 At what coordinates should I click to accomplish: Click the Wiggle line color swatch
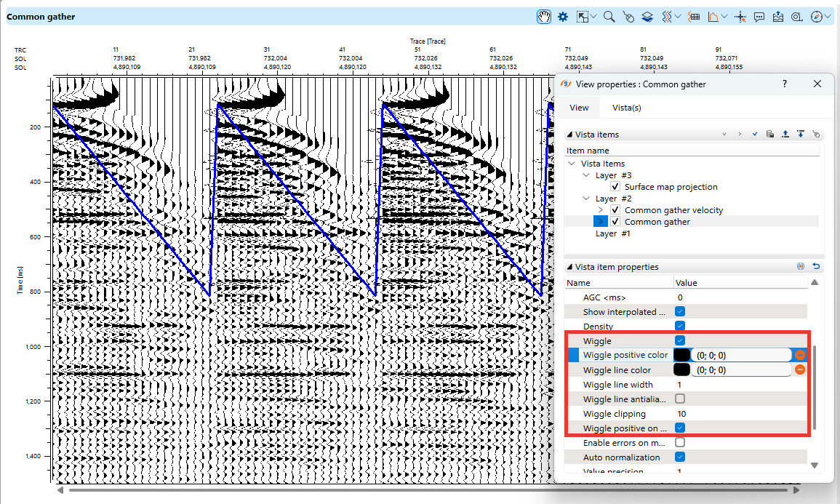coord(681,370)
